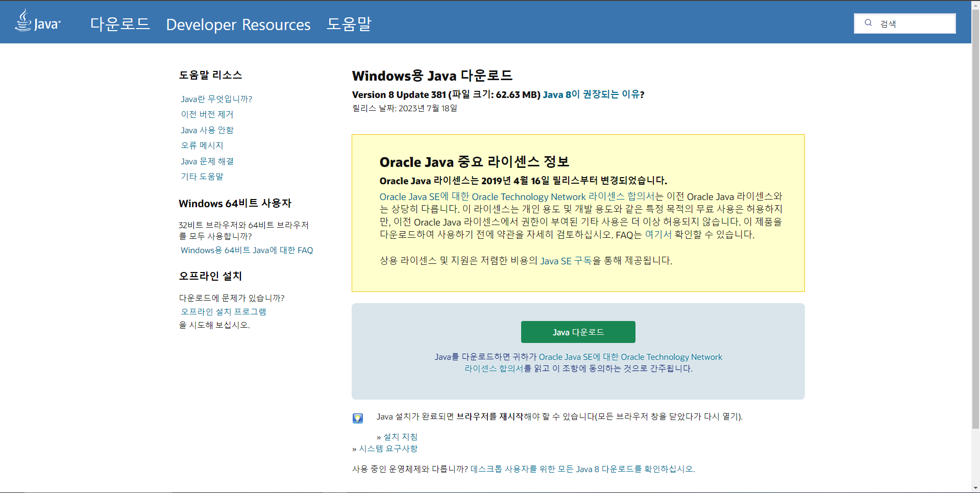Click the green Java 다운로드 button
This screenshot has width=980, height=493.
coord(578,332)
